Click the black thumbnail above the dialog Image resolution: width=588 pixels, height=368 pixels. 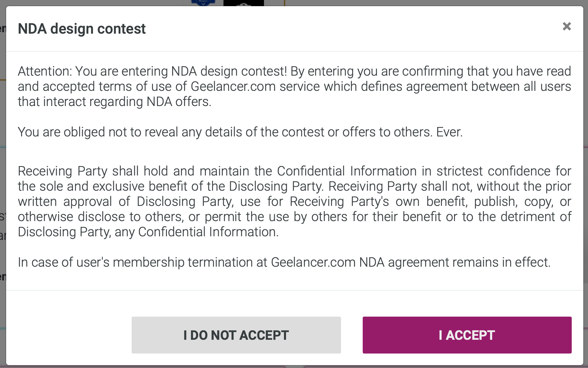point(244,3)
